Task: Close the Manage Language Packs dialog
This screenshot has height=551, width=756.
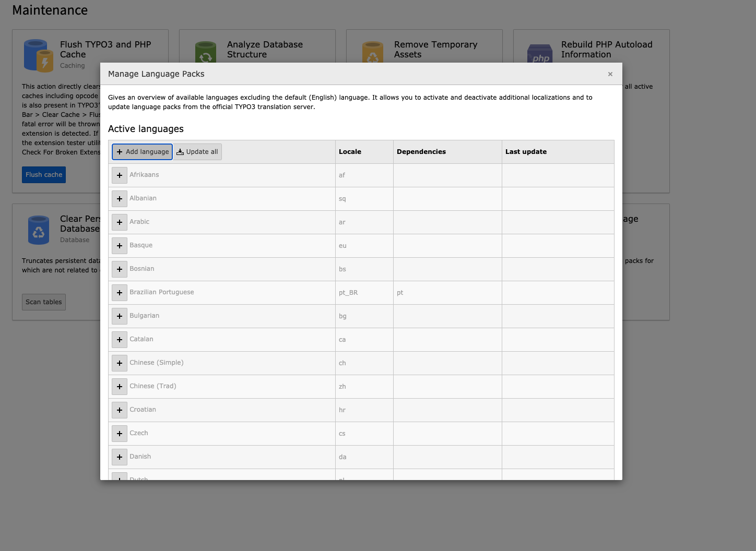Action: pos(610,74)
